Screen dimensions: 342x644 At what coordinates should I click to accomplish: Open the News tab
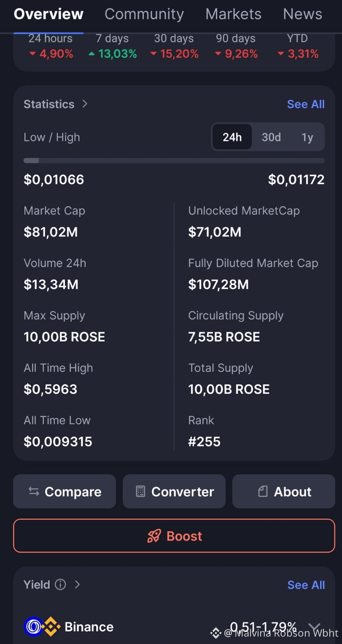(x=302, y=14)
